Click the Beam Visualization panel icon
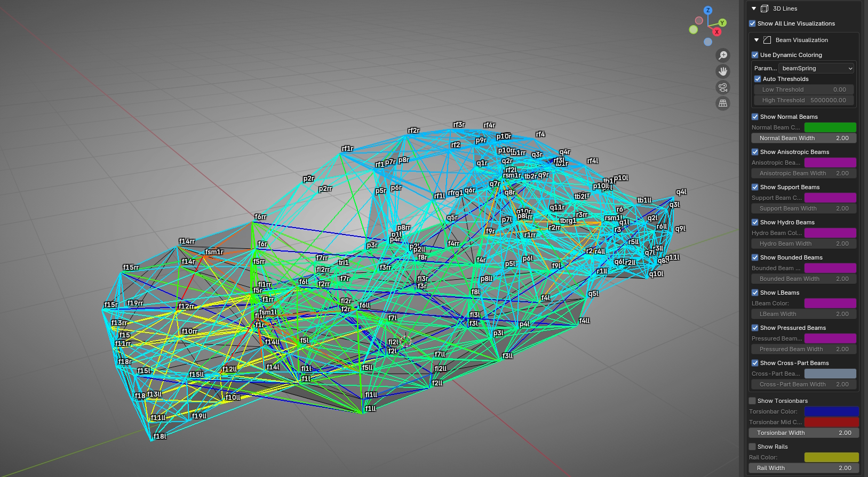The width and height of the screenshot is (868, 477). coord(767,40)
